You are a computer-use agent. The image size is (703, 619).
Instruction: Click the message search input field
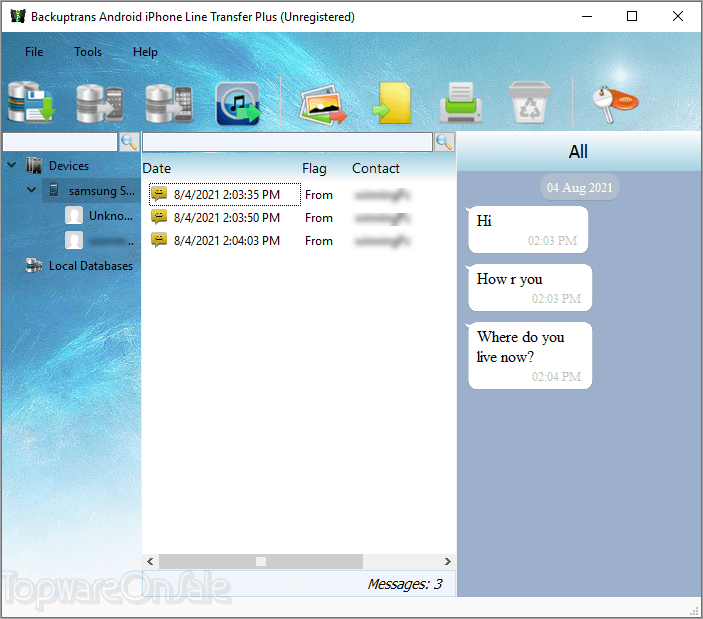coord(287,142)
